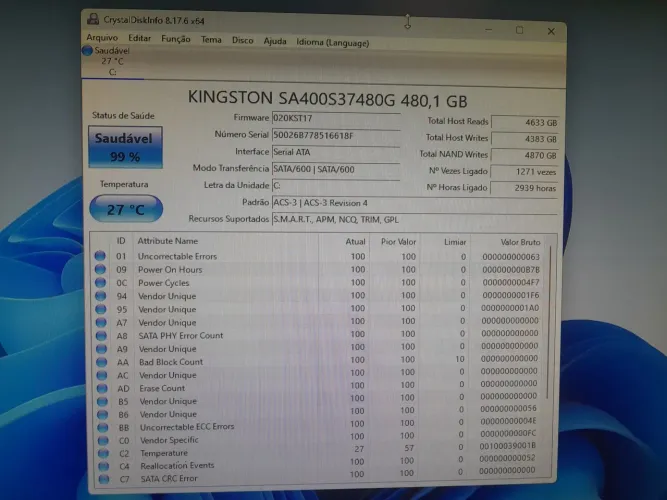This screenshot has height=500, width=667.
Task: Click the Letra da Unidade field
Action: point(336,186)
